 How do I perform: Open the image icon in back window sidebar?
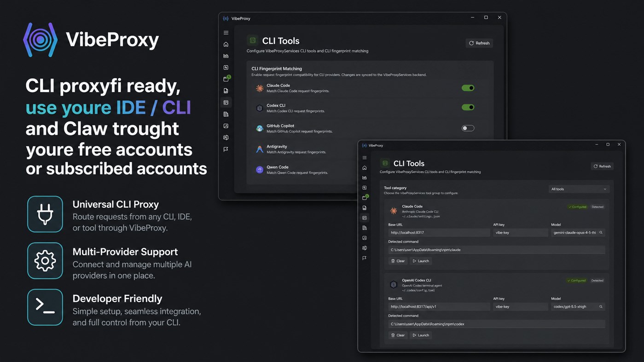pyautogui.click(x=226, y=126)
